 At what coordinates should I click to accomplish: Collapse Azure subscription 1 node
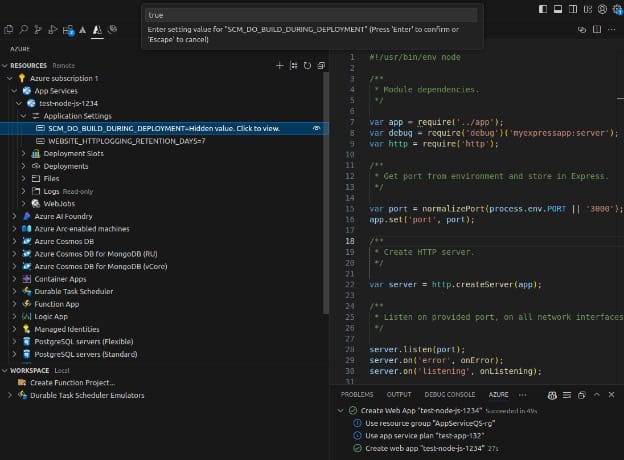click(10, 78)
